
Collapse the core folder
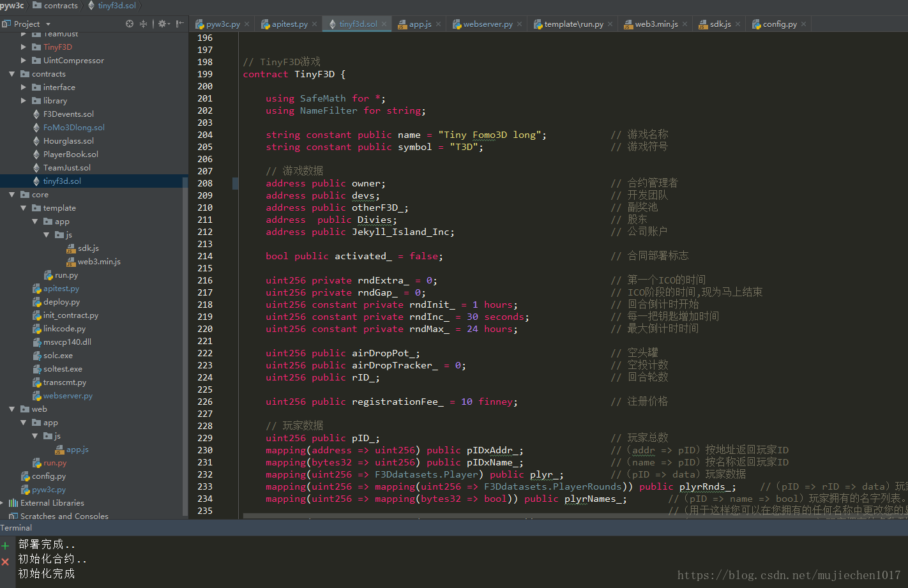pyautogui.click(x=12, y=195)
